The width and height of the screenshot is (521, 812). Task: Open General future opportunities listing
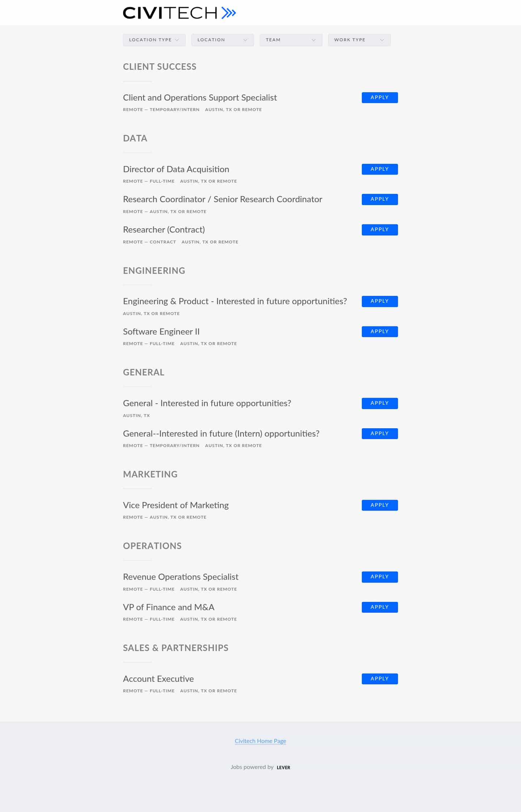click(x=207, y=403)
